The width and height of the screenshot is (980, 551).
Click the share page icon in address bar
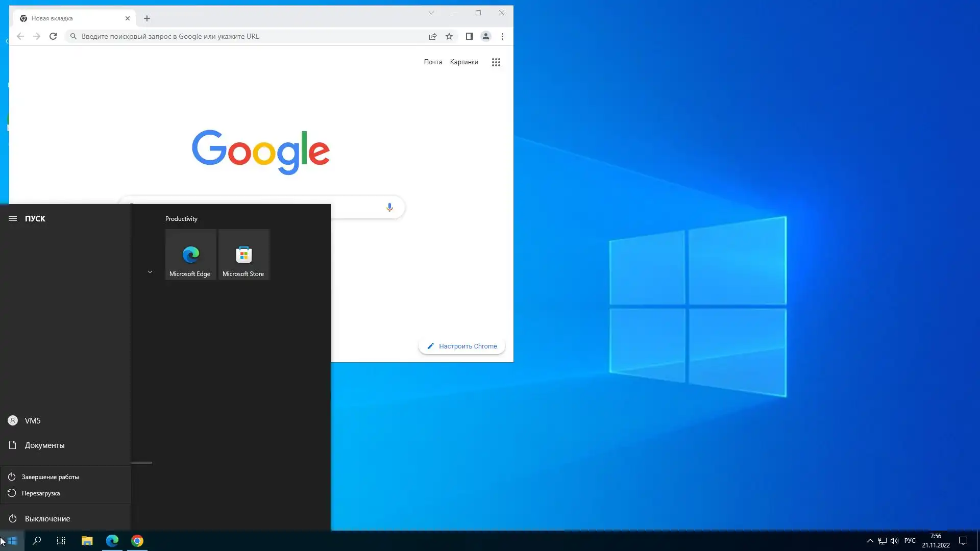pos(433,36)
